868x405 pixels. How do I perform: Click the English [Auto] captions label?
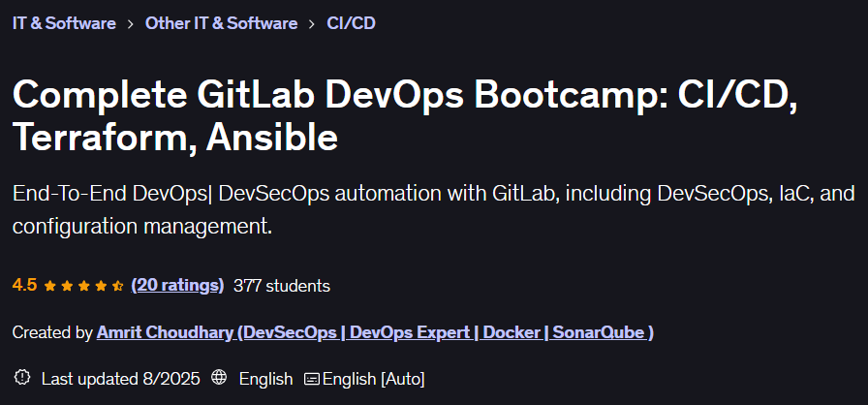pyautogui.click(x=374, y=379)
